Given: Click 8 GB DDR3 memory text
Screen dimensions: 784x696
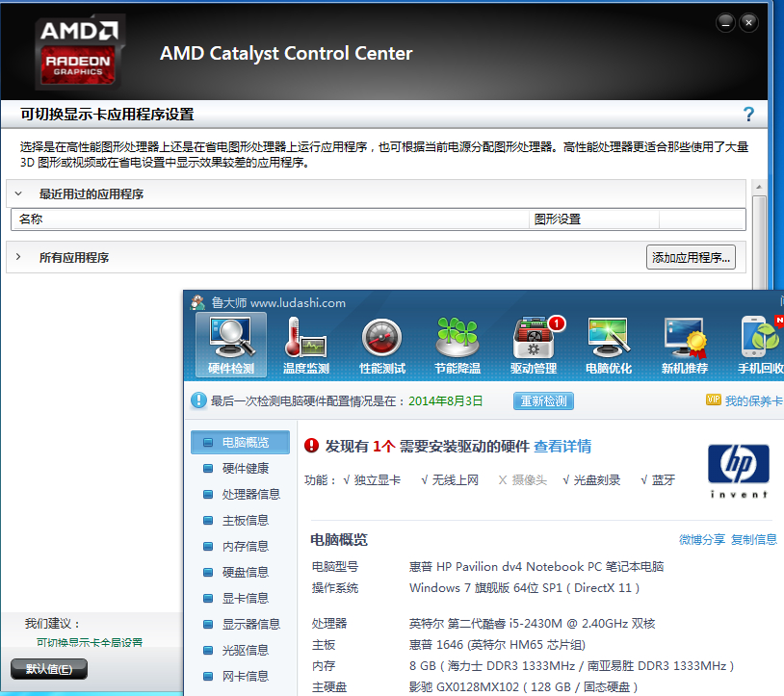Looking at the screenshot, I should click(x=571, y=665).
